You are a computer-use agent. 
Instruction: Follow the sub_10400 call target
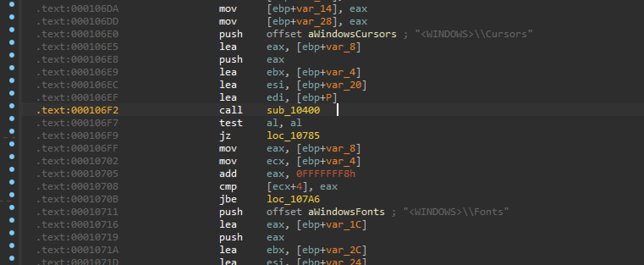[293, 110]
